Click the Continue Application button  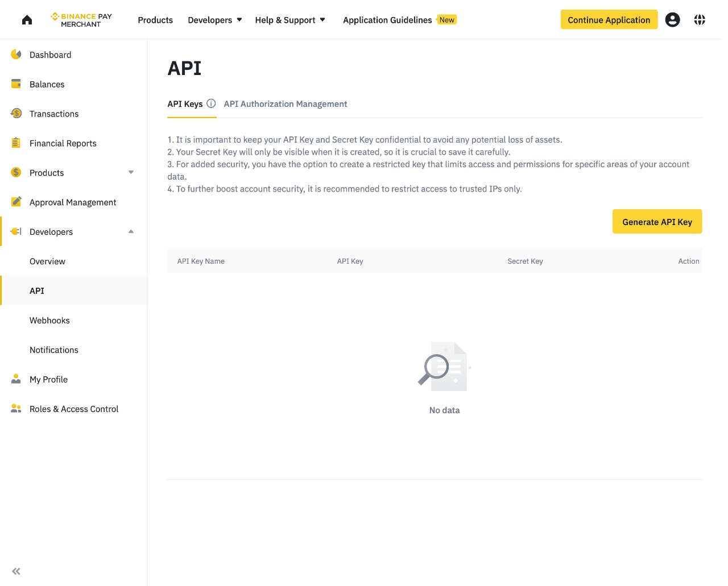click(609, 20)
